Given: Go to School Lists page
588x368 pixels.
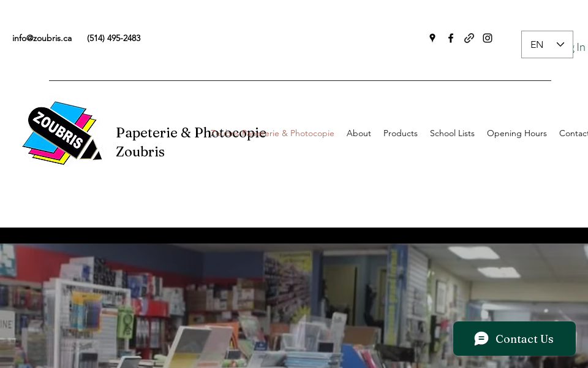Looking at the screenshot, I should (452, 133).
